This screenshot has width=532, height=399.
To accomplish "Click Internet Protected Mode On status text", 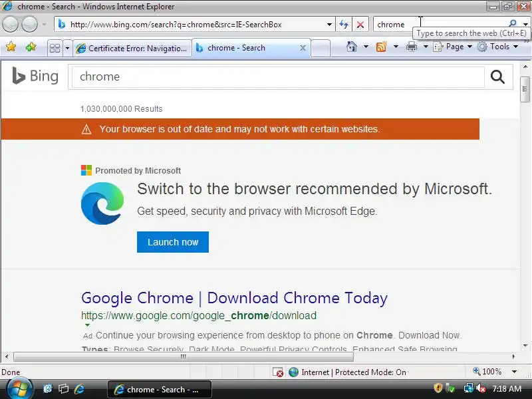I will tap(354, 372).
